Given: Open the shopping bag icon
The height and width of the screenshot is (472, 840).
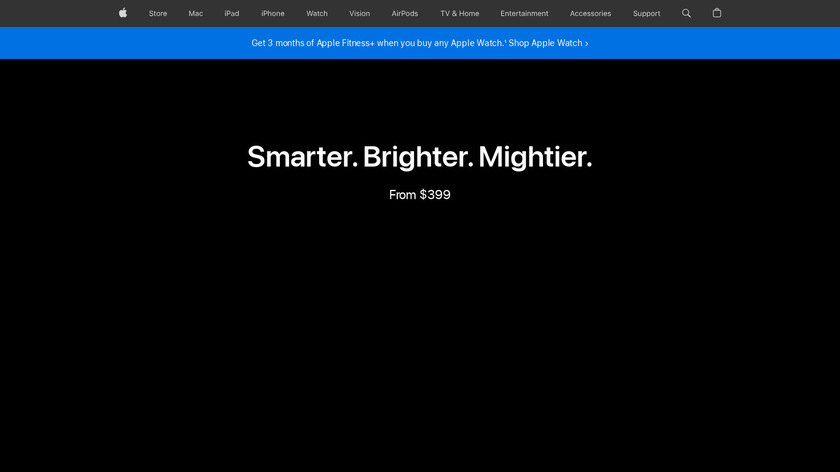Looking at the screenshot, I should click(x=717, y=13).
